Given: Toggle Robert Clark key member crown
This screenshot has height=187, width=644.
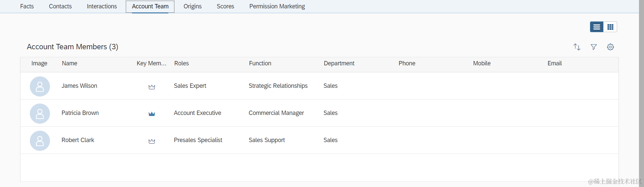Looking at the screenshot, I should pyautogui.click(x=152, y=141).
